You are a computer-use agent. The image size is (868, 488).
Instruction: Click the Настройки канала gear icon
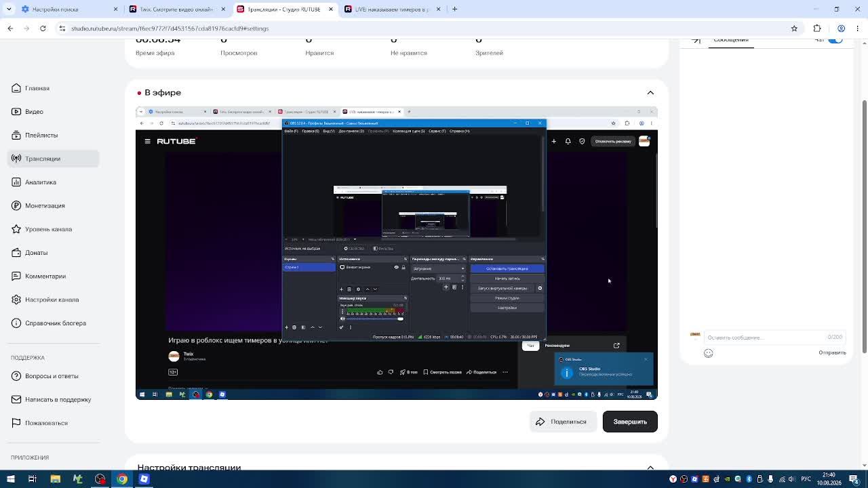tap(16, 300)
